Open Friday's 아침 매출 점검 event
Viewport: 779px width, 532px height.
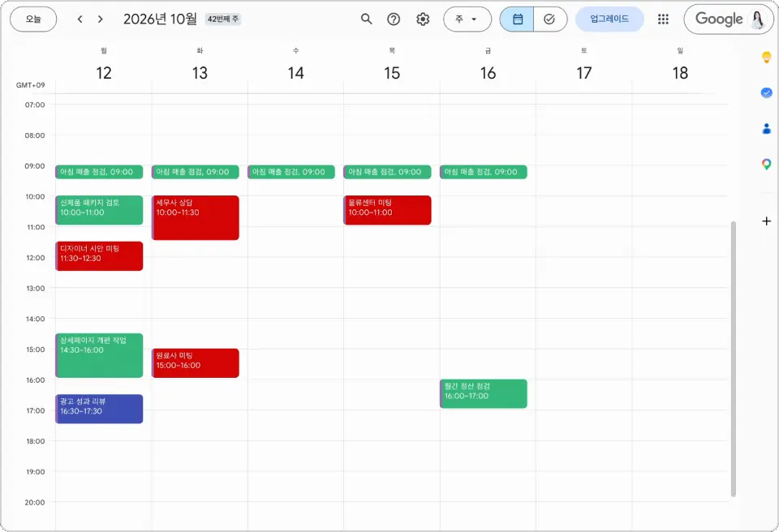[484, 172]
